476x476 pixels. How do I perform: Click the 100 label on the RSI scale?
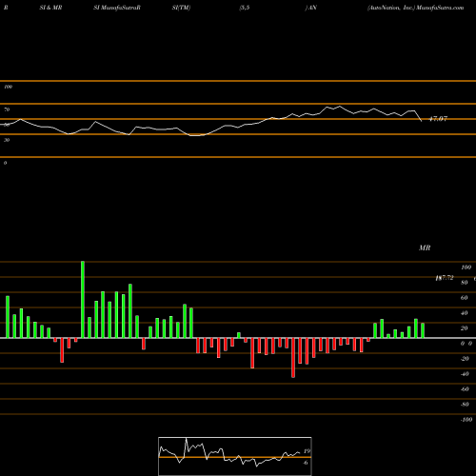pyautogui.click(x=9, y=87)
